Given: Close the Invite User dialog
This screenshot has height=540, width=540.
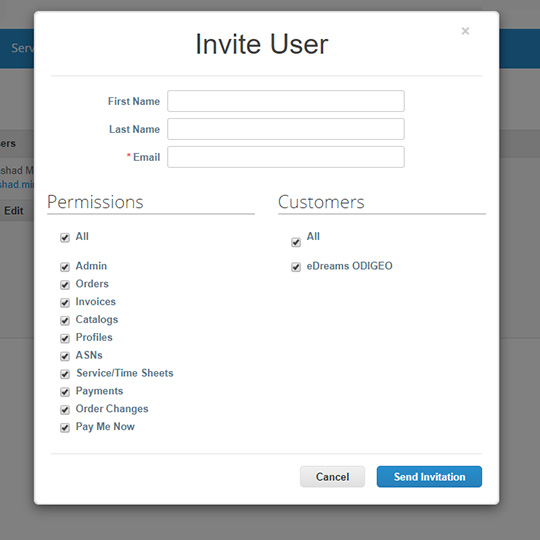Looking at the screenshot, I should click(465, 31).
